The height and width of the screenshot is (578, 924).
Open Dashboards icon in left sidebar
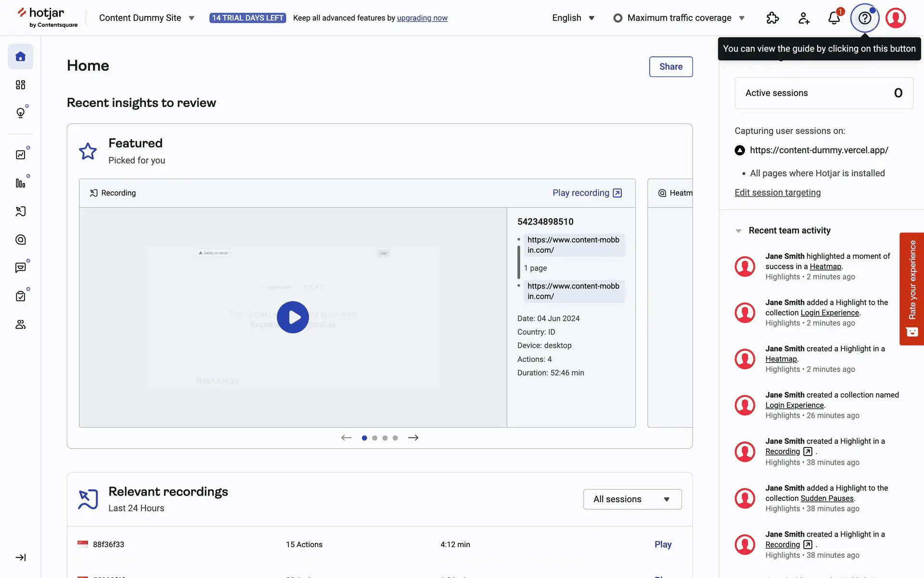tap(20, 85)
